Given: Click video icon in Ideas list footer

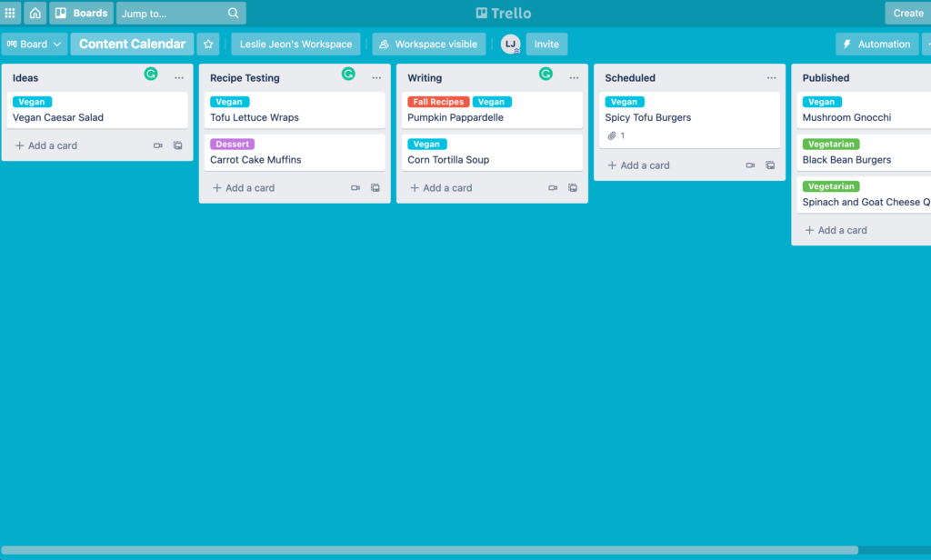Looking at the screenshot, I should click(x=158, y=145).
